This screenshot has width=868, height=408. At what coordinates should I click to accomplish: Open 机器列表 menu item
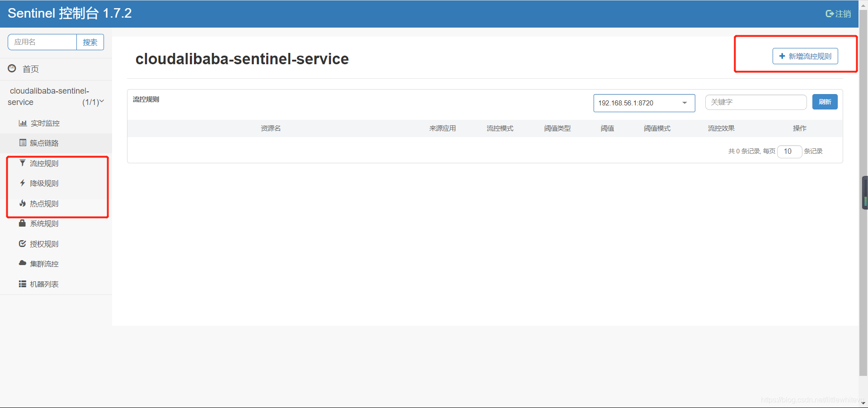pos(56,284)
